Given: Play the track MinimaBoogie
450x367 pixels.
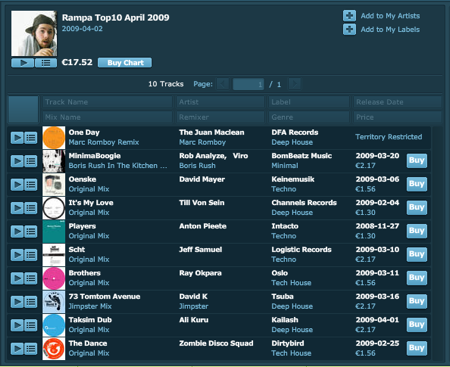Looking at the screenshot, I should [x=17, y=161].
